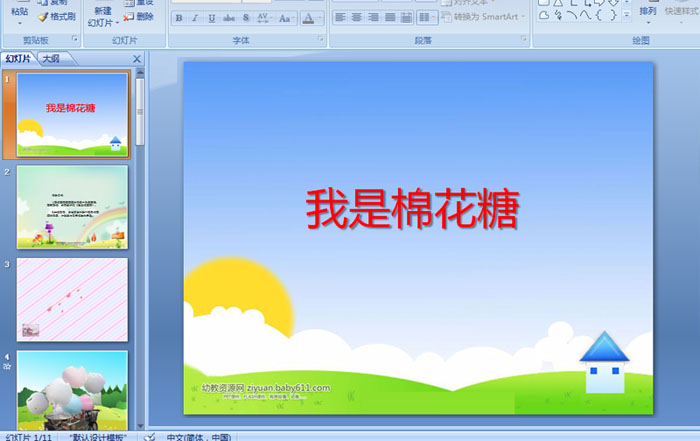The width and height of the screenshot is (700, 441).
Task: Toggle bold formatting
Action: pyautogui.click(x=179, y=18)
